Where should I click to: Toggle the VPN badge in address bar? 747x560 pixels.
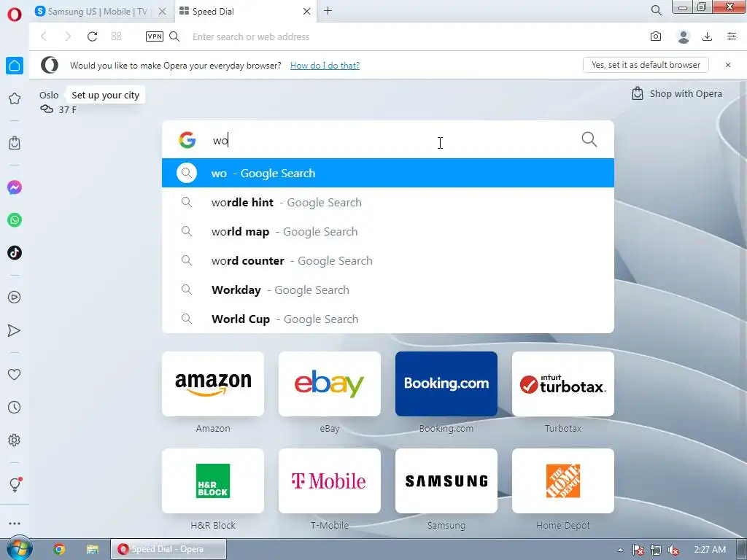(155, 36)
